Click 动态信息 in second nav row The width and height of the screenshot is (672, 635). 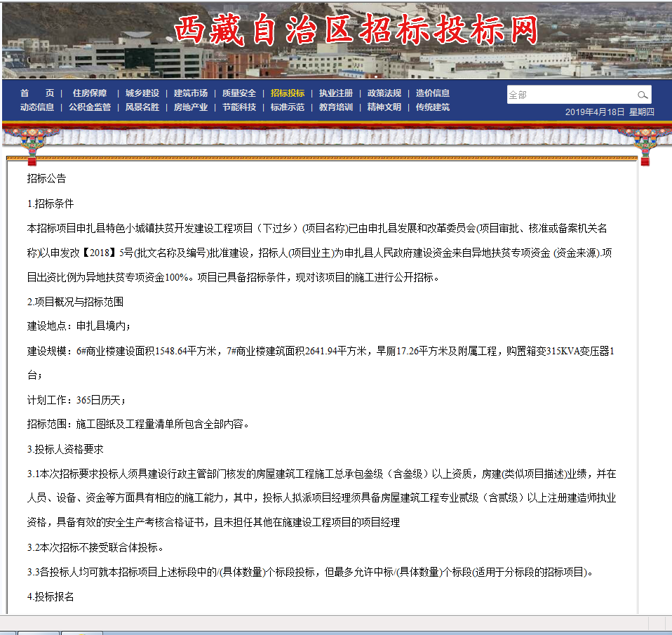point(37,107)
